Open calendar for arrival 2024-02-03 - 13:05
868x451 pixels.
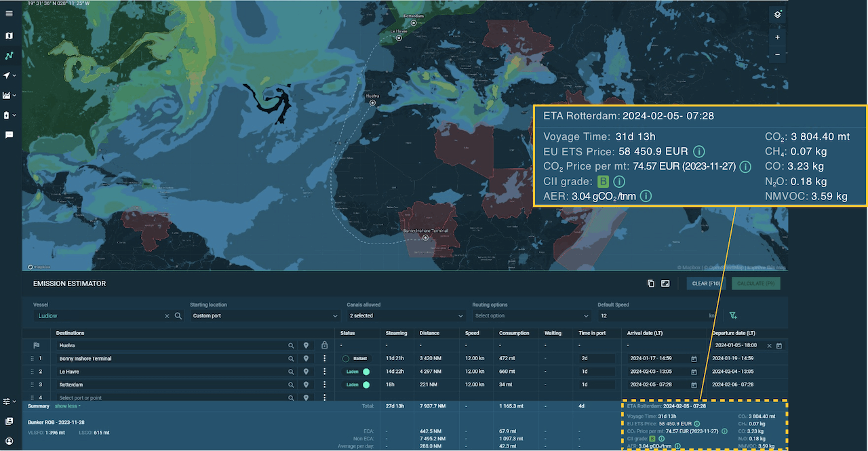(x=694, y=372)
